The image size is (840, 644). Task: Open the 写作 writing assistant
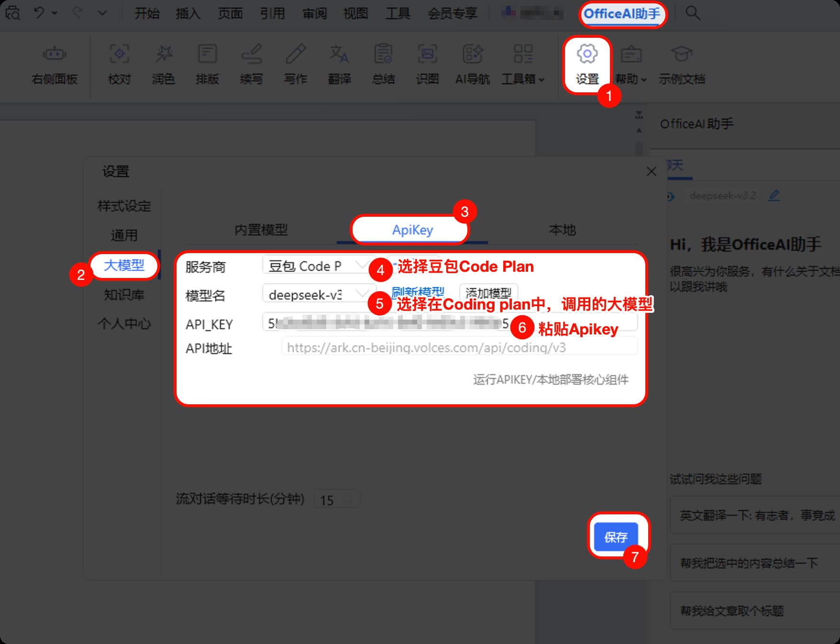tap(296, 65)
